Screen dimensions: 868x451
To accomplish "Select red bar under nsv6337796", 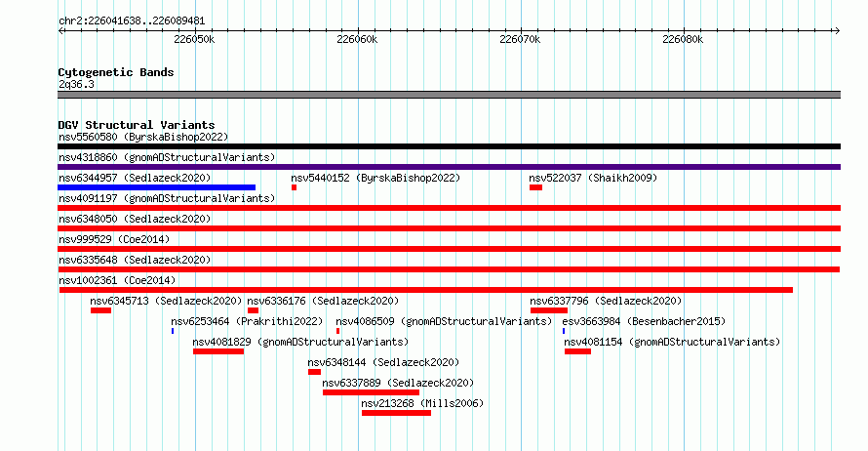I will (549, 310).
